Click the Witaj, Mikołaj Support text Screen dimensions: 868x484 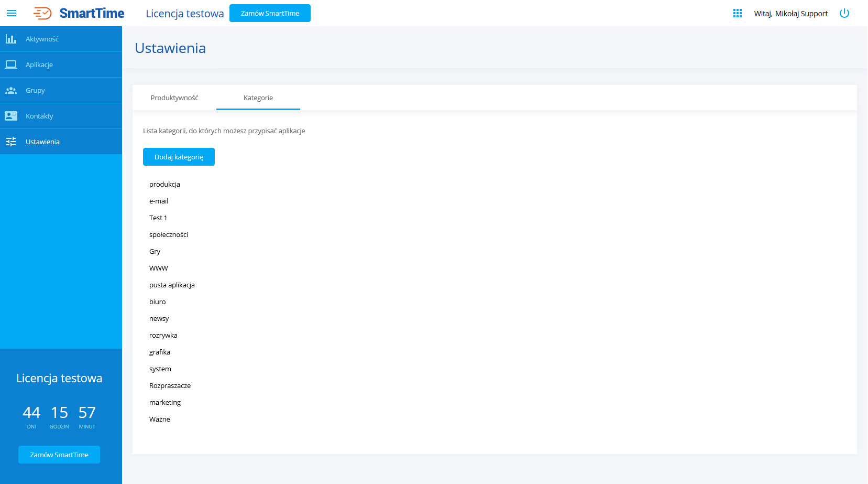[x=791, y=13]
